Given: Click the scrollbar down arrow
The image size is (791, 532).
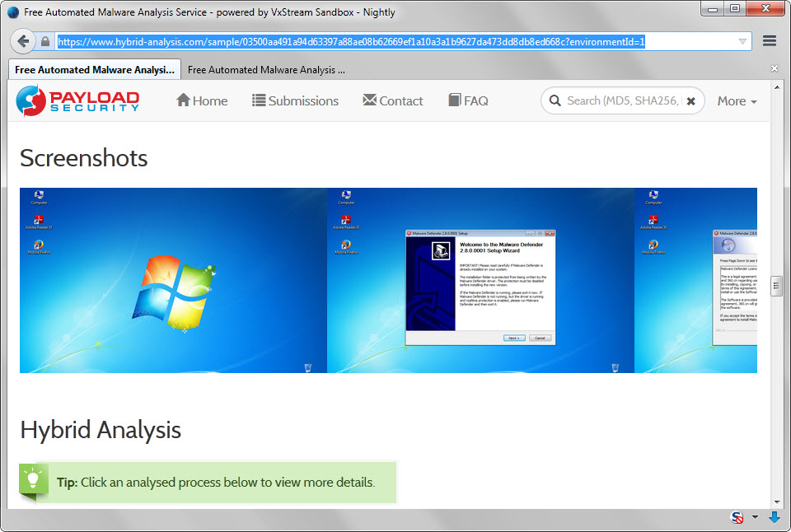Looking at the screenshot, I should tap(776, 502).
